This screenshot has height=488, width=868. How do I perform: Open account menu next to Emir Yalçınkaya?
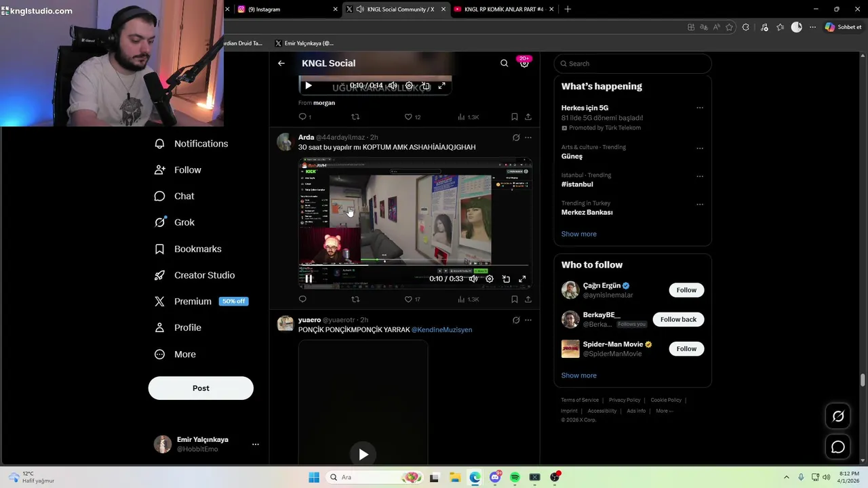coord(256,445)
